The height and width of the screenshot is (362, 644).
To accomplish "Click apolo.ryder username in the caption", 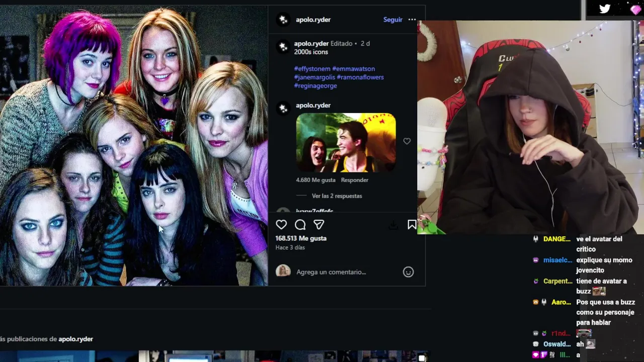I will point(311,44).
